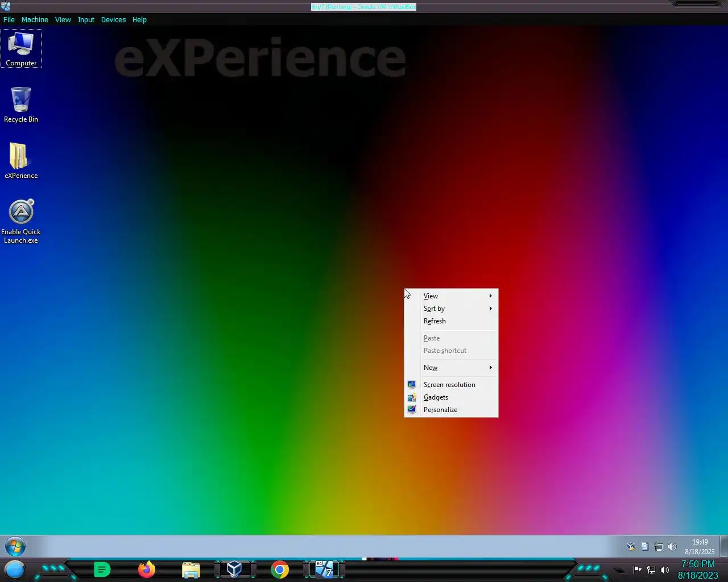The image size is (728, 582).
Task: Click the VirtualBox window title bar icon
Action: click(x=5, y=7)
